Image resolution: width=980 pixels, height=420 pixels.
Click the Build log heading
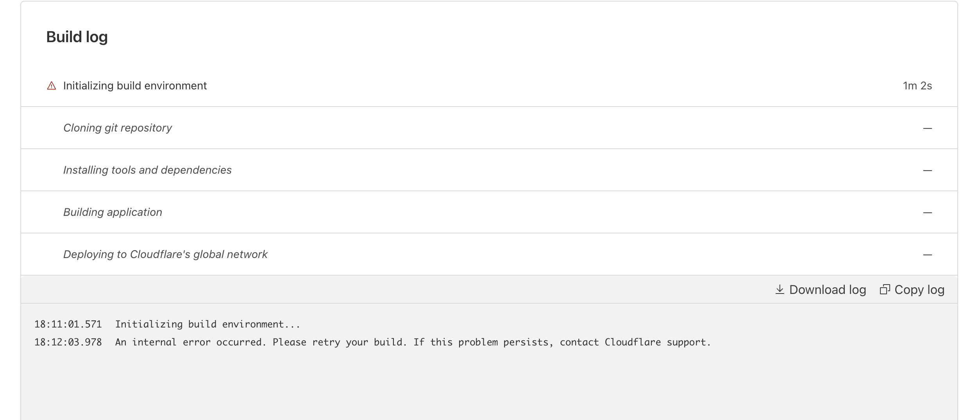pos(77,37)
